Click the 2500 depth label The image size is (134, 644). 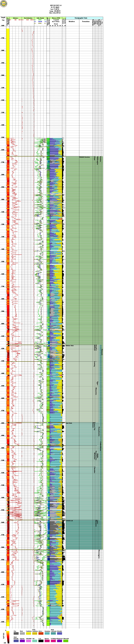click(x=3, y=138)
